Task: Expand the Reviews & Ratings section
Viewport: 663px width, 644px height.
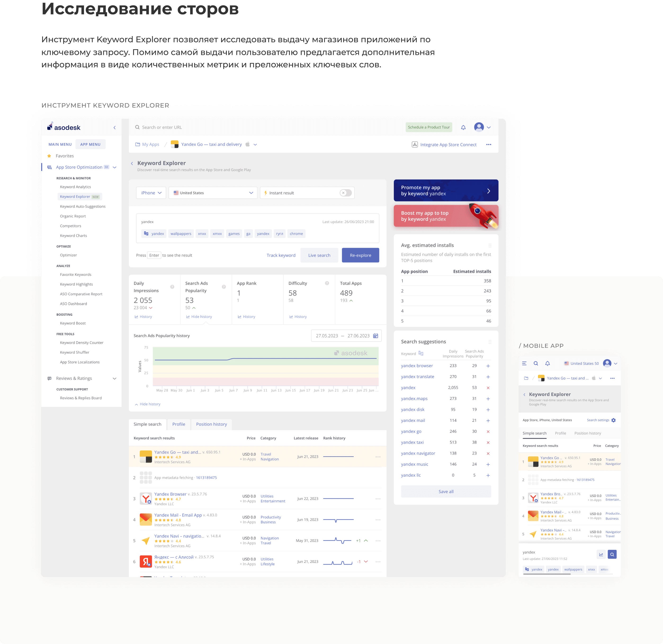Action: point(114,378)
